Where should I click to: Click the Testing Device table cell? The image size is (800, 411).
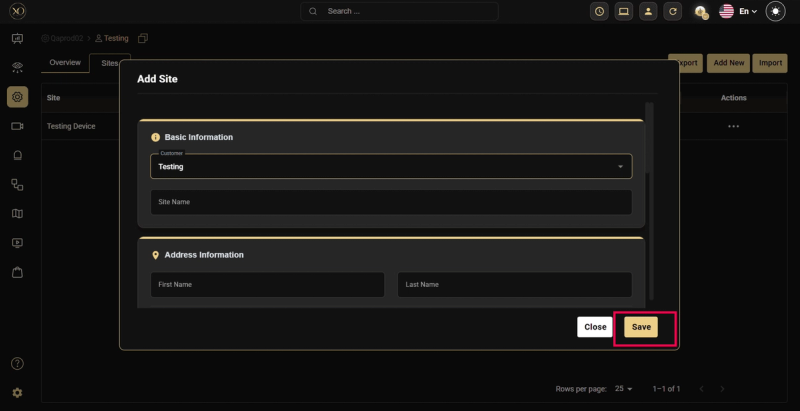[x=71, y=126]
